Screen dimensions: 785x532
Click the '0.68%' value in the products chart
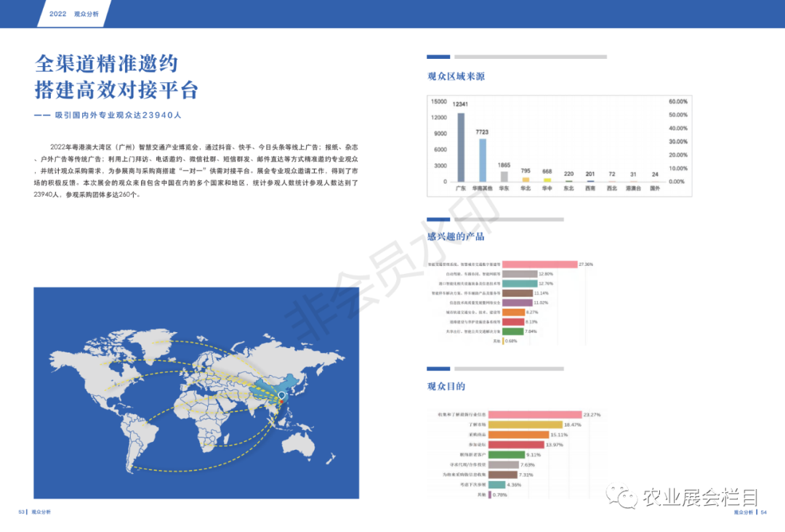[511, 341]
